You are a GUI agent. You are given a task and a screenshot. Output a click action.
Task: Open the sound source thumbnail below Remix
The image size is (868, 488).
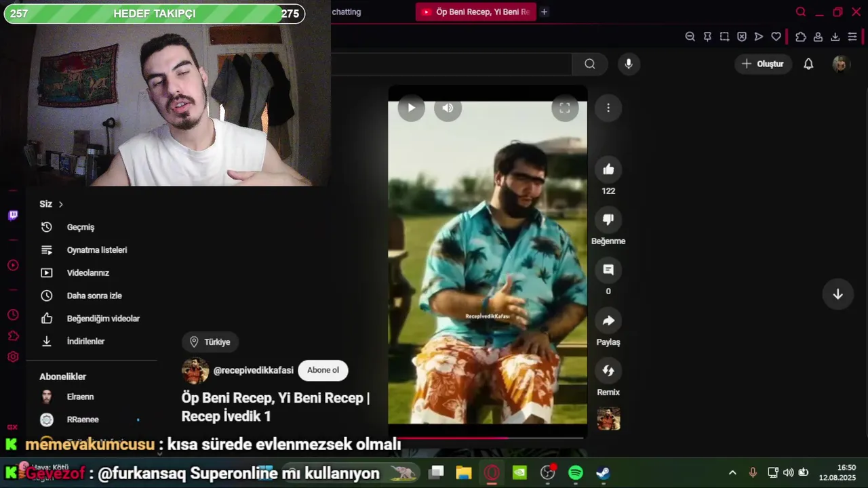[608, 419]
